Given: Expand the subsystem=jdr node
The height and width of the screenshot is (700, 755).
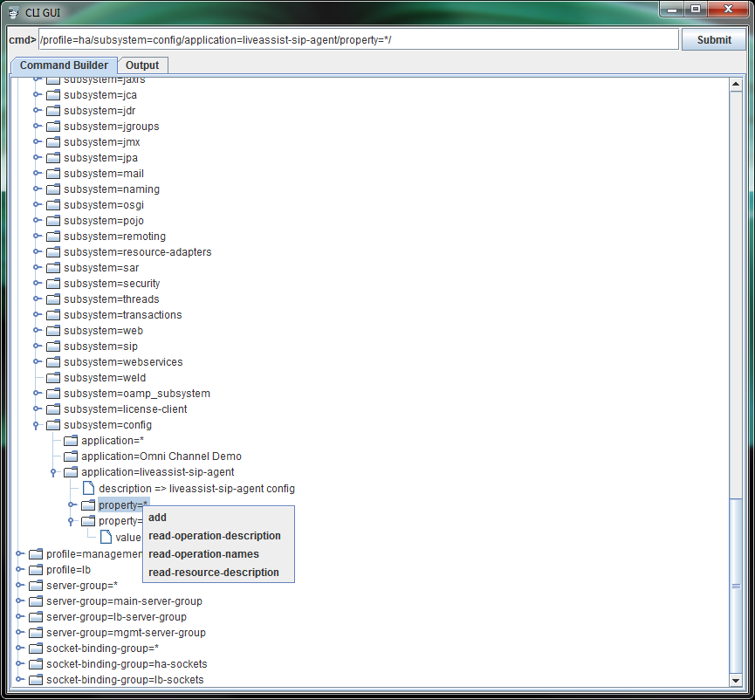Looking at the screenshot, I should 36,110.
